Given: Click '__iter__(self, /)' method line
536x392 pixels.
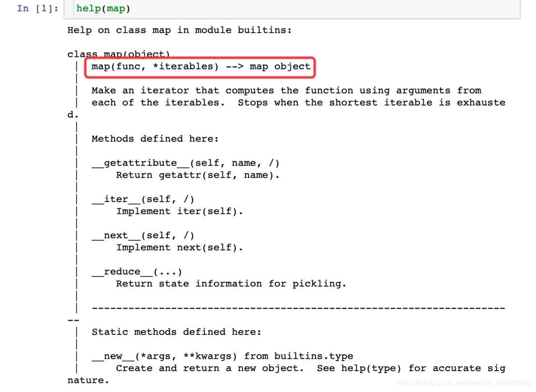Looking at the screenshot, I should pos(143,199).
